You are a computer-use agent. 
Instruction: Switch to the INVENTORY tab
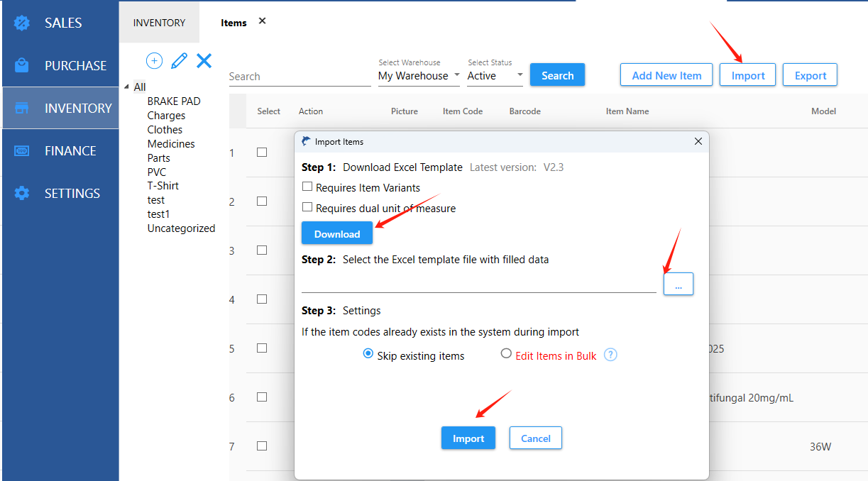[159, 23]
